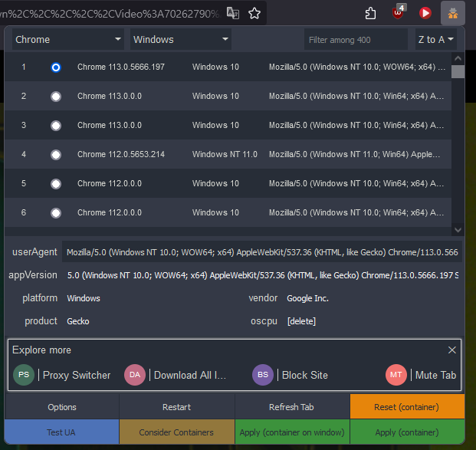Viewport: 476px width, 450px height.
Task: Click the DA Download All badge
Action: pyautogui.click(x=135, y=375)
